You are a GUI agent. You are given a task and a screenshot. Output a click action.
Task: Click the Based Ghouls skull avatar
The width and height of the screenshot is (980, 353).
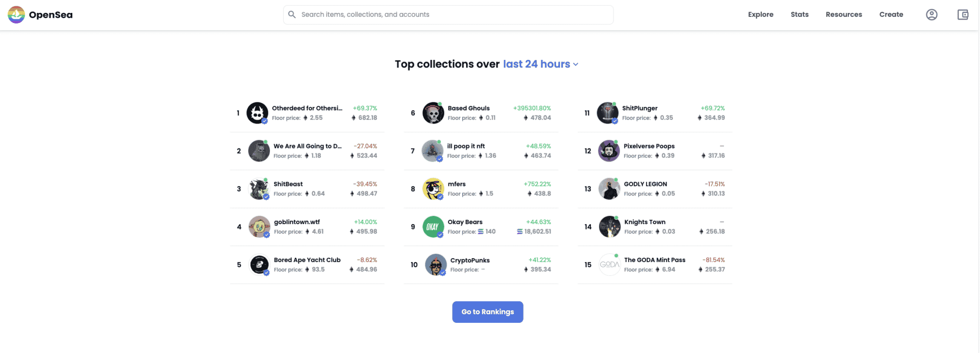point(433,113)
